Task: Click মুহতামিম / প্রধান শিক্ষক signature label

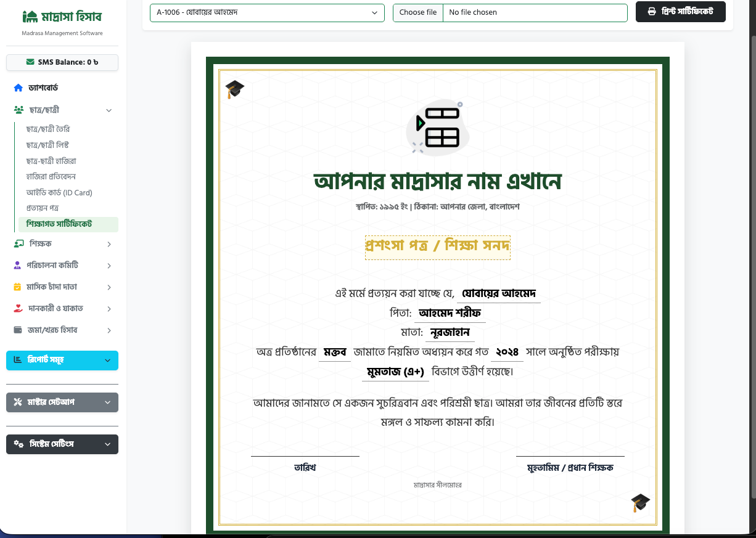Action: pos(570,468)
